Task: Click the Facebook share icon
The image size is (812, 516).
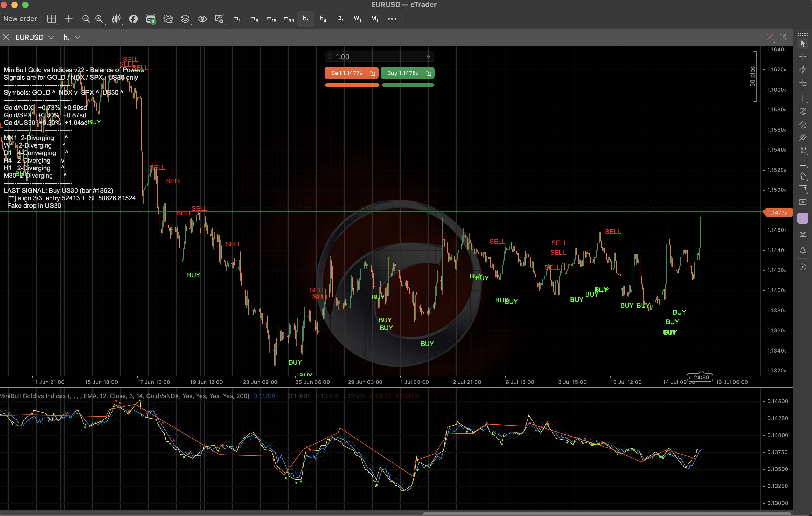Action: pyautogui.click(x=134, y=19)
